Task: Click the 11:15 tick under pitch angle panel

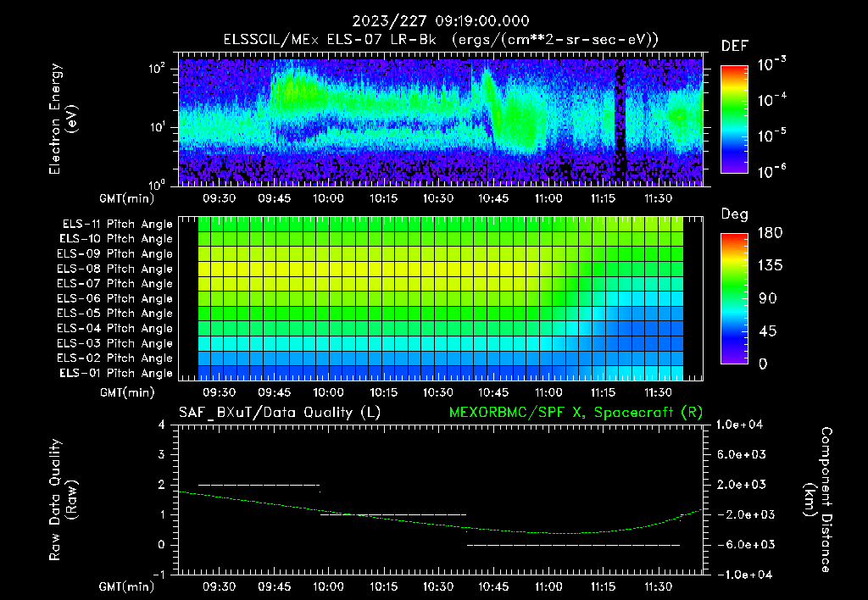Action: coord(603,393)
